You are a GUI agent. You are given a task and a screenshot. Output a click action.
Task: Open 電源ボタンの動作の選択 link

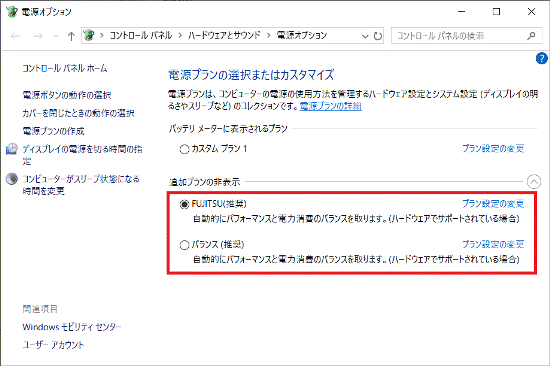67,95
